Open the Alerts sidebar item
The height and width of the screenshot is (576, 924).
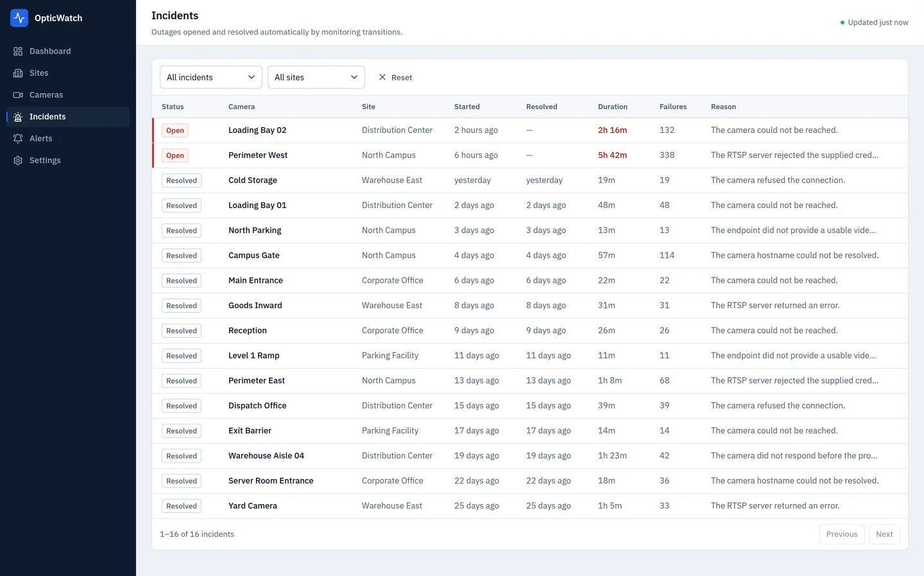68,139
